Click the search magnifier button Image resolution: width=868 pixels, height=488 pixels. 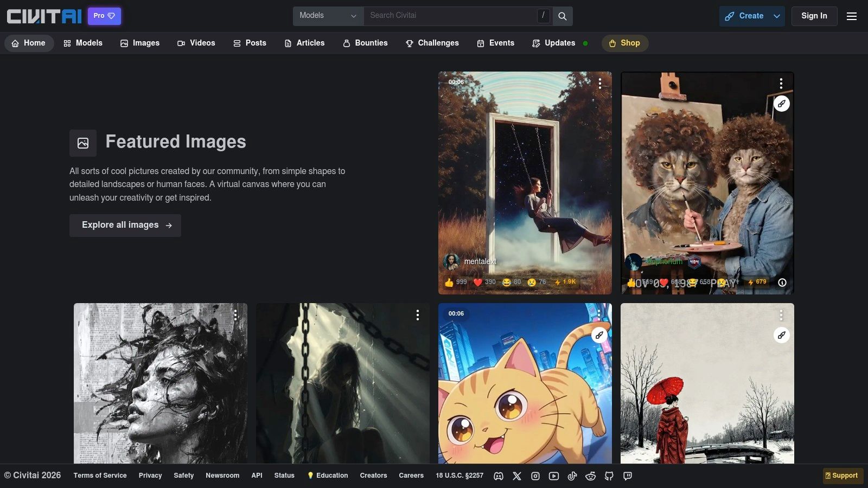pyautogui.click(x=563, y=16)
